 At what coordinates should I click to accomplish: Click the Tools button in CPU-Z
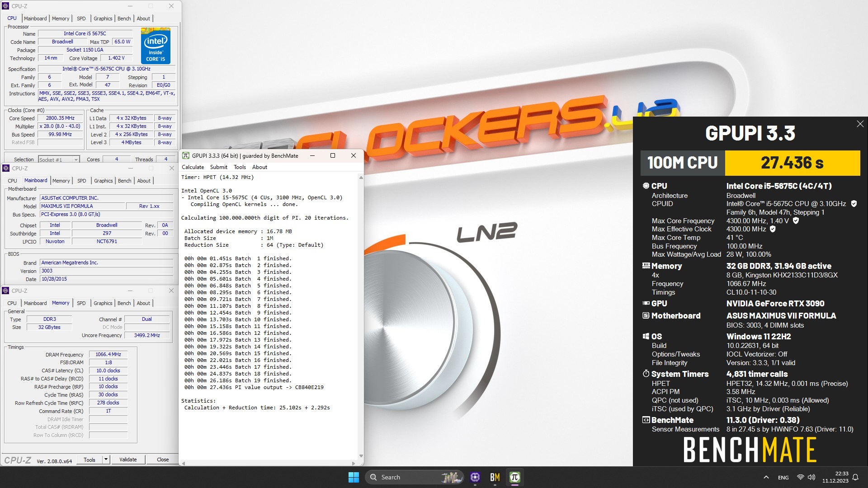click(90, 460)
